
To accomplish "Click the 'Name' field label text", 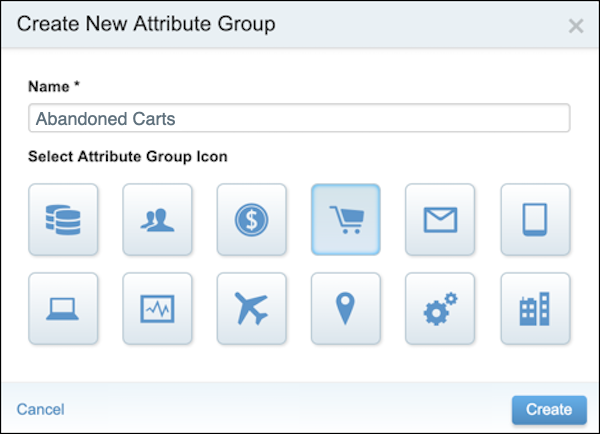I will coord(48,87).
